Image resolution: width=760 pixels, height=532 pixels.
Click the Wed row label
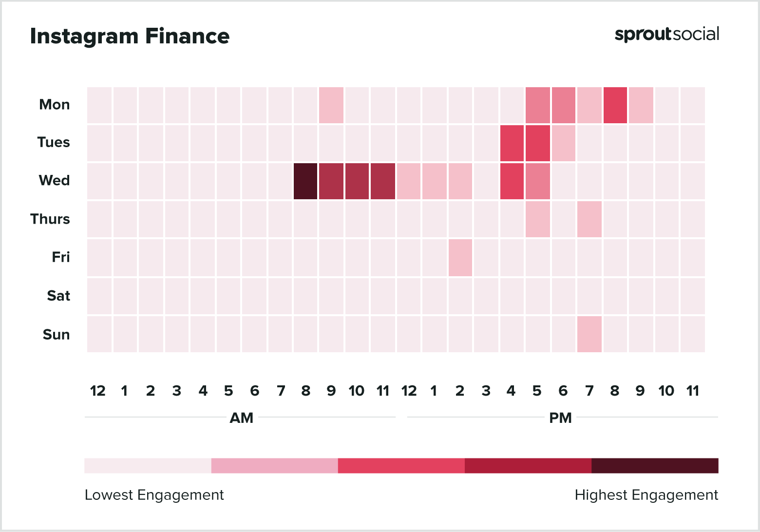(x=54, y=181)
